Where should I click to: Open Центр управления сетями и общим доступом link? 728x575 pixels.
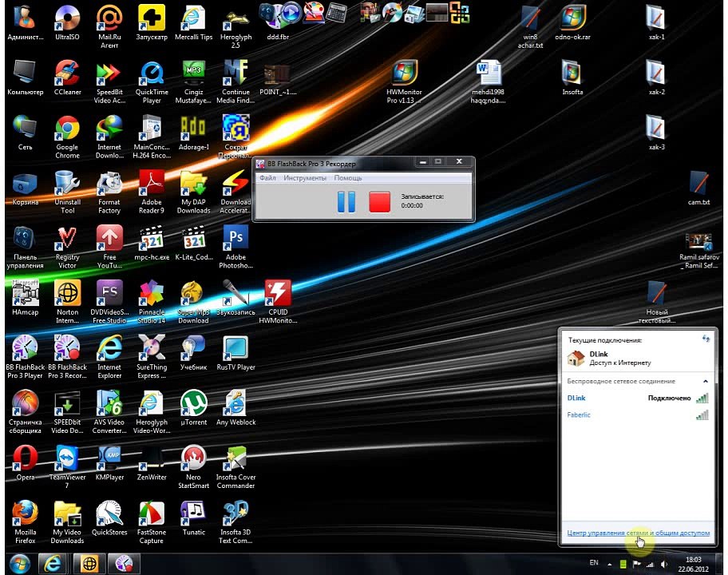click(x=639, y=533)
